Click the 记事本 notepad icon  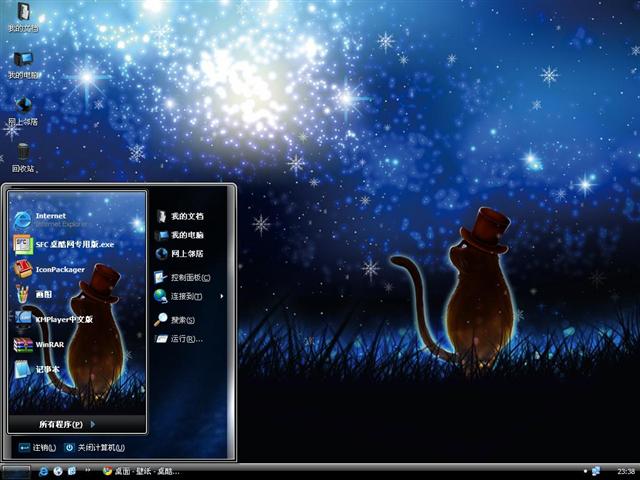point(22,369)
